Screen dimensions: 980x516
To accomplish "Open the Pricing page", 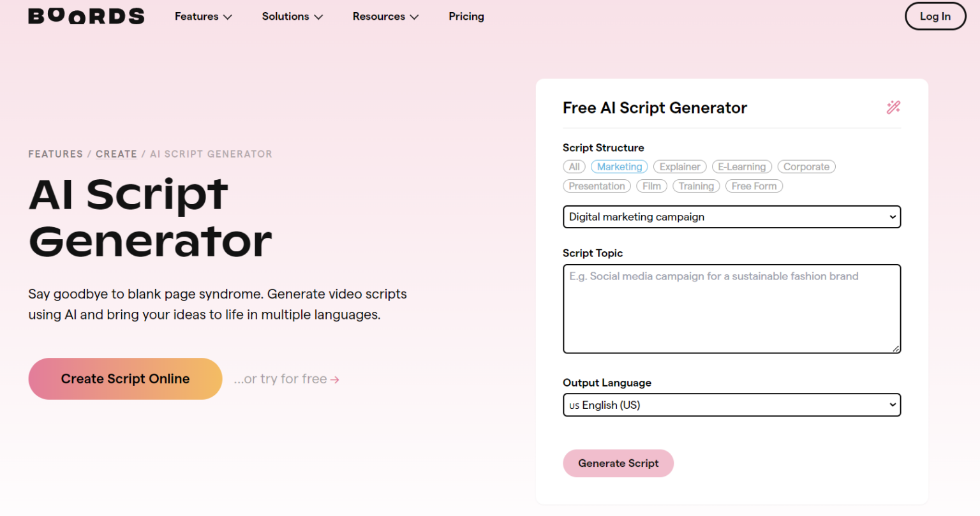I will [x=466, y=16].
